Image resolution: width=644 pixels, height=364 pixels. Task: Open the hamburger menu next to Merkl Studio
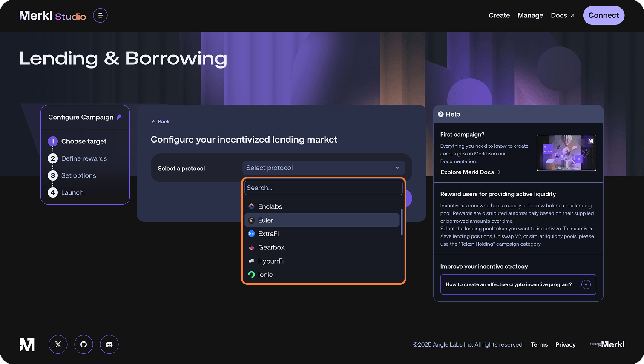(x=100, y=15)
